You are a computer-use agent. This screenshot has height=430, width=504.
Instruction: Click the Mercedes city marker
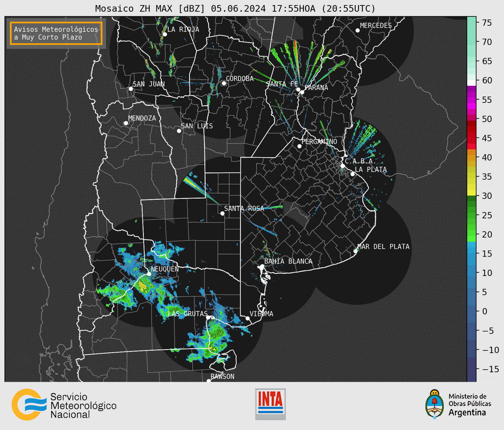pyautogui.click(x=358, y=31)
